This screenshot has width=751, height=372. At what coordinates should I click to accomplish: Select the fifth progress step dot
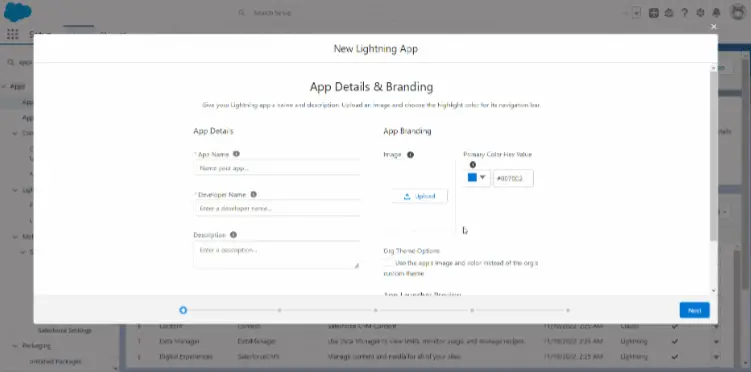[x=568, y=310]
